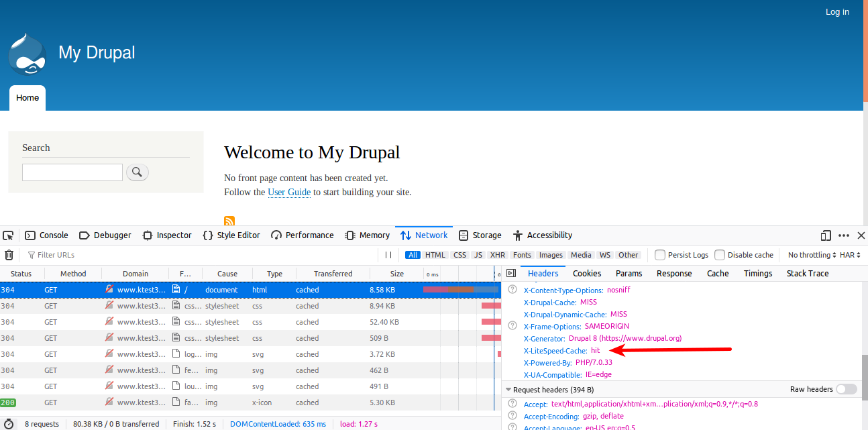Open help for Accept-Encoding header

coord(512,416)
